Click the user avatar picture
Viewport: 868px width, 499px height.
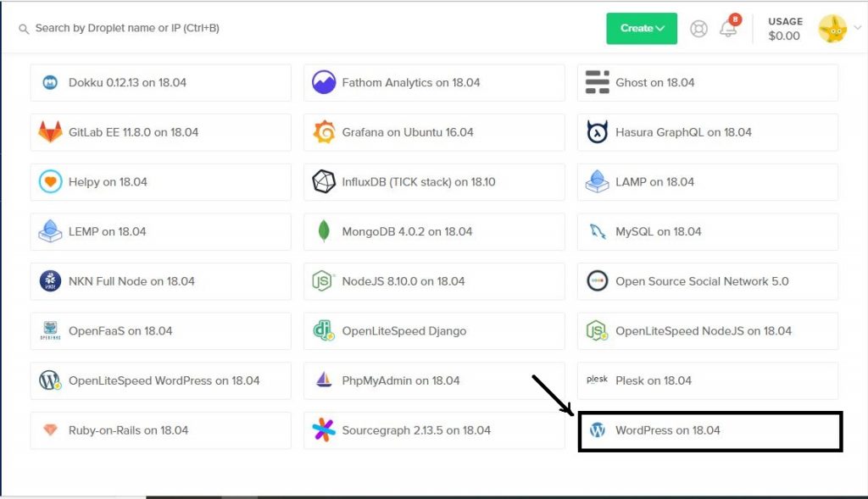click(832, 29)
